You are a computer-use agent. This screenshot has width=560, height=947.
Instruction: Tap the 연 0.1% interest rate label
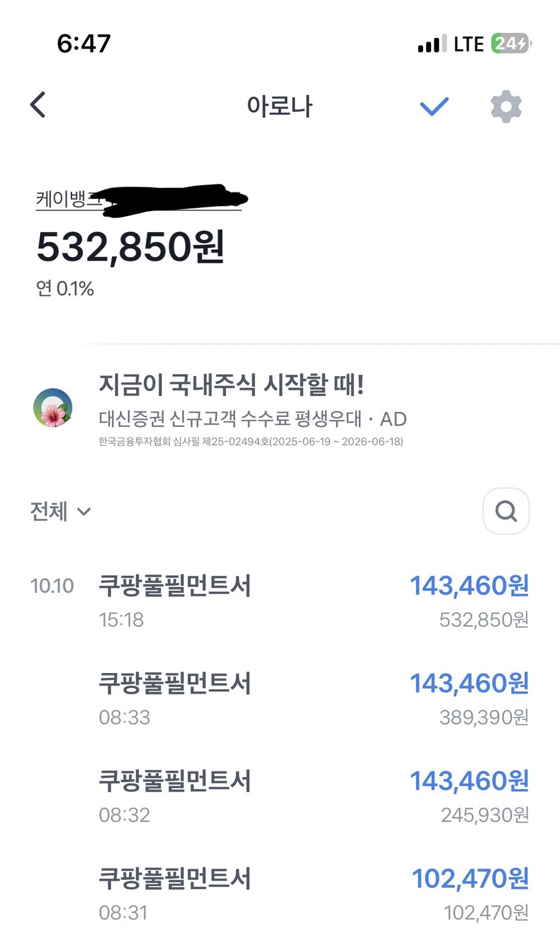pyautogui.click(x=65, y=289)
